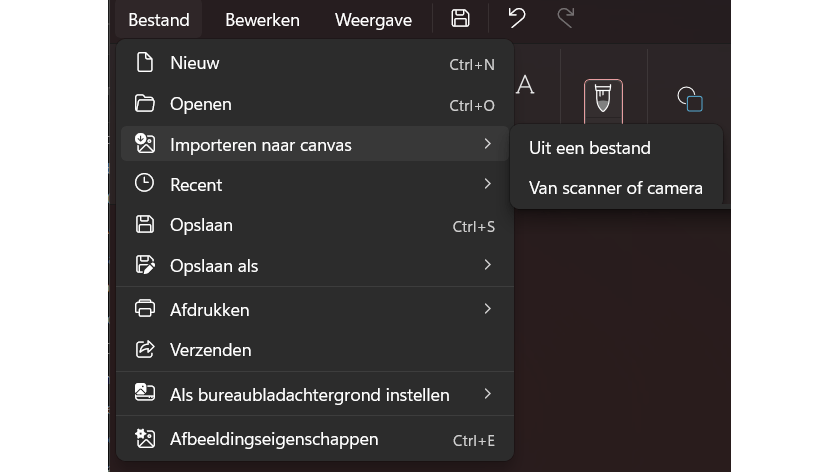The height and width of the screenshot is (472, 839).
Task: Select the Shapes tool icon
Action: [x=690, y=99]
